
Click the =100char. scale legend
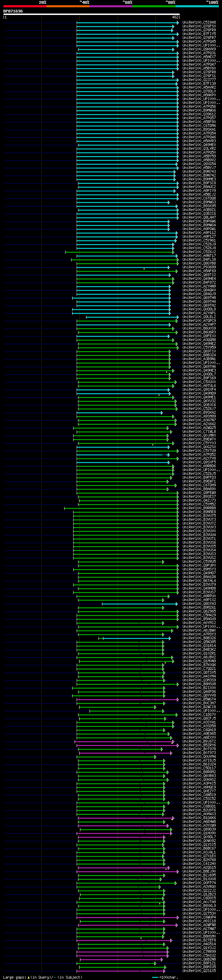tap(164, 977)
